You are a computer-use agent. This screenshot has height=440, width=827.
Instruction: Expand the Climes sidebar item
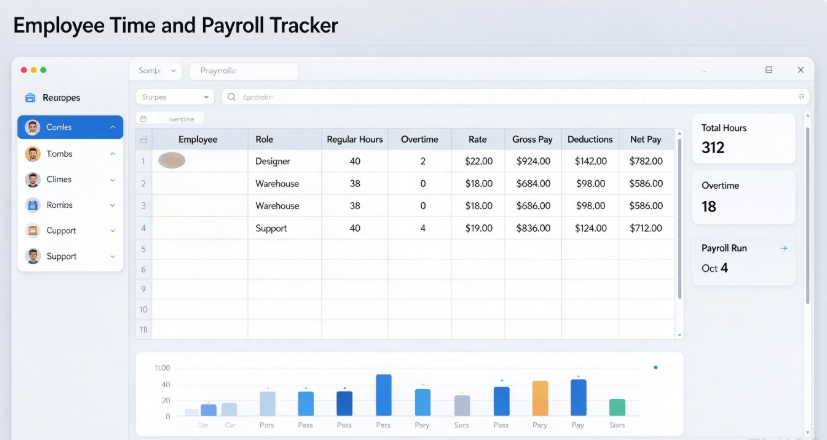coord(112,180)
